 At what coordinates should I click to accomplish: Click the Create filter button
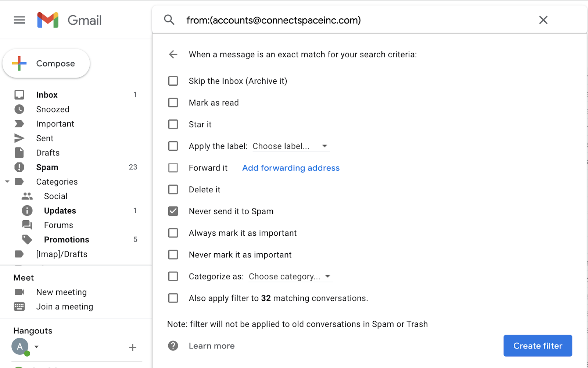click(x=537, y=346)
